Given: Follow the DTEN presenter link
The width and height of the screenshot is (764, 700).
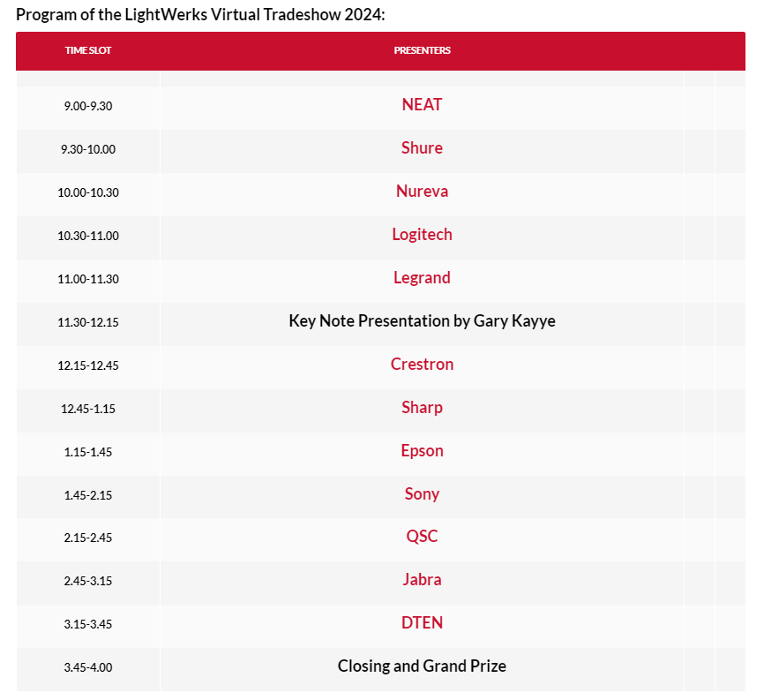Looking at the screenshot, I should (x=422, y=623).
